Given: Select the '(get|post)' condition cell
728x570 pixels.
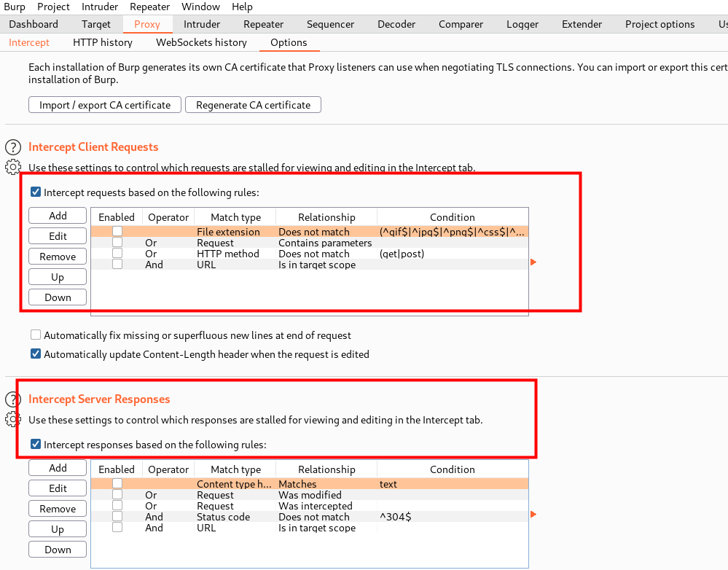Looking at the screenshot, I should tap(453, 254).
